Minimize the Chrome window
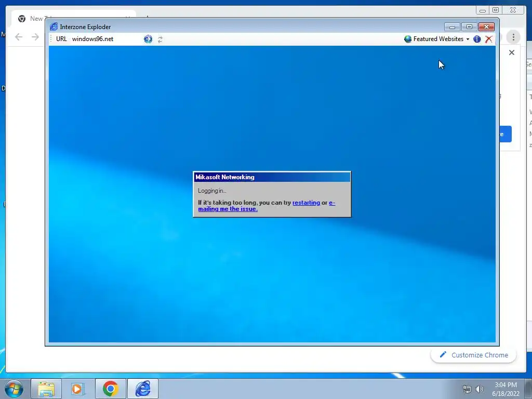Viewport: 532px width, 399px height. click(x=483, y=10)
